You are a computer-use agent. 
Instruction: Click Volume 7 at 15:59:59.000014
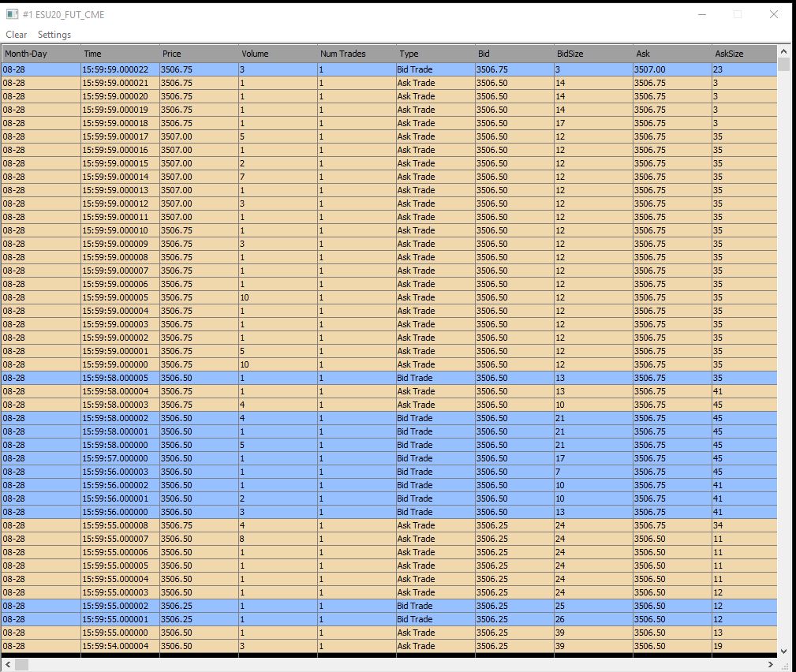(x=278, y=177)
